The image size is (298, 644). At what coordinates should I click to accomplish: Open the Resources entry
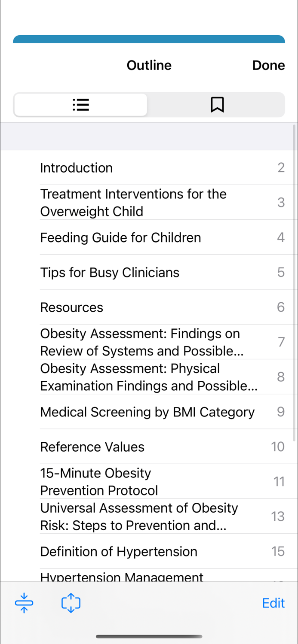(163, 307)
